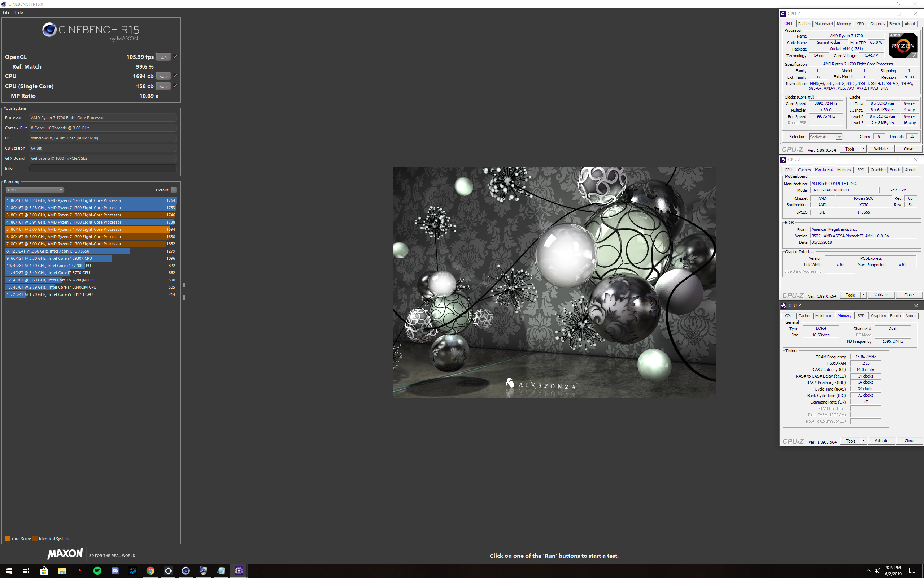Viewport: 924px width, 578px height.
Task: Open Battle.net from the taskbar
Action: pos(133,571)
